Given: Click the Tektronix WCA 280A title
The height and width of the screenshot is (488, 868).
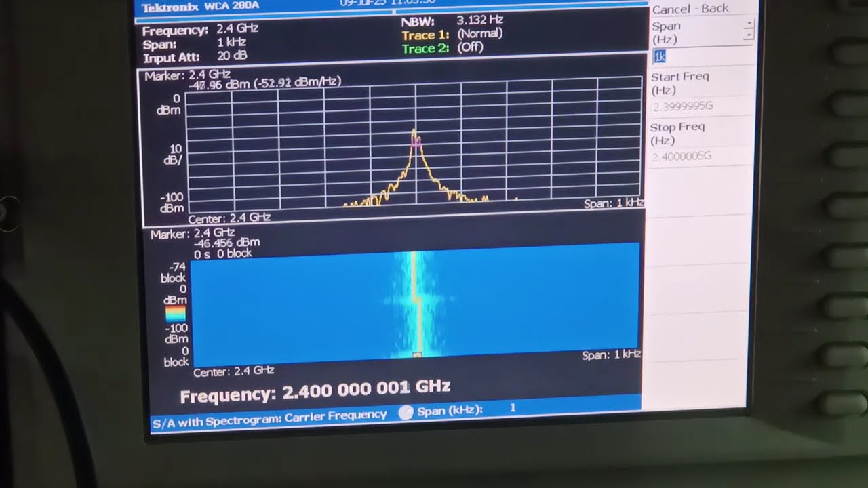Looking at the screenshot, I should (x=200, y=7).
